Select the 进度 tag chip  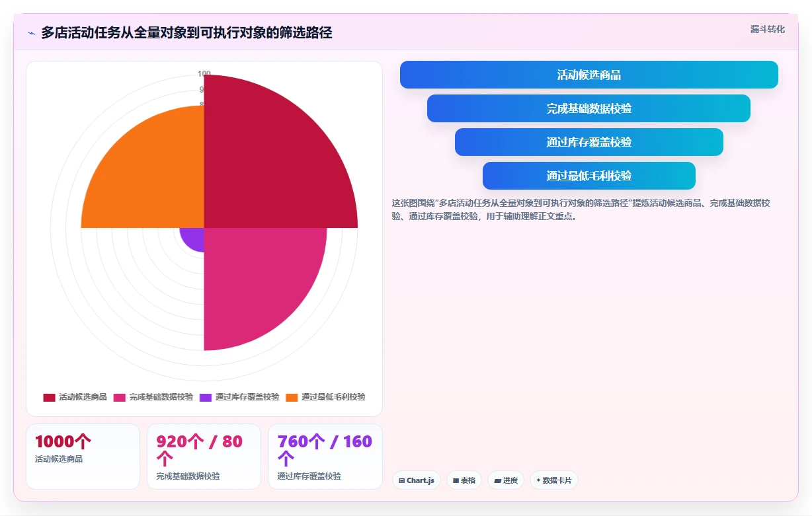(506, 480)
